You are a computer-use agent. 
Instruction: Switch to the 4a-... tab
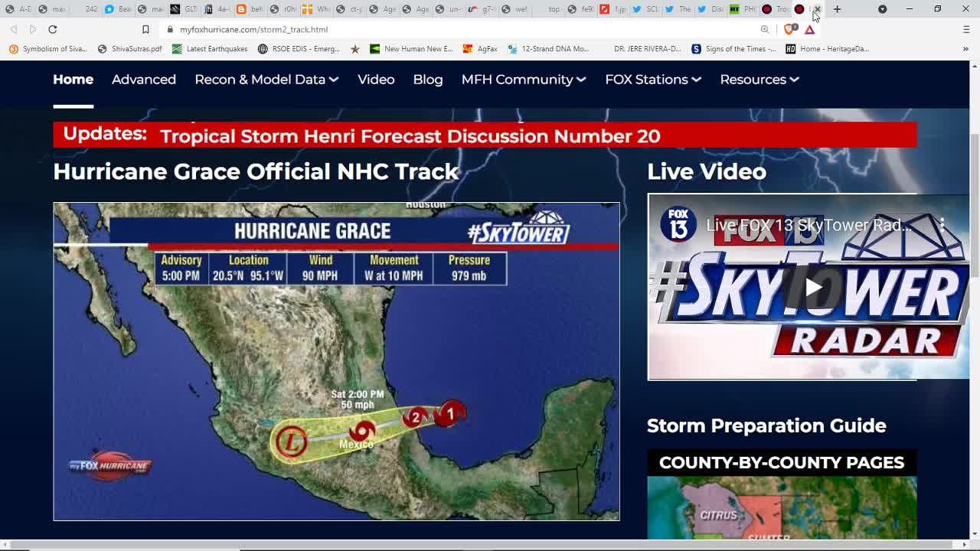click(217, 9)
